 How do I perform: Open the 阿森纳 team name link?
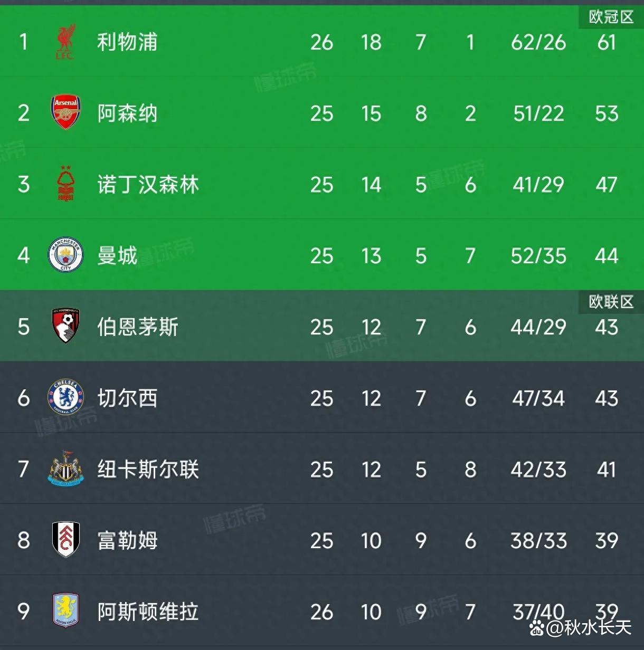(127, 113)
